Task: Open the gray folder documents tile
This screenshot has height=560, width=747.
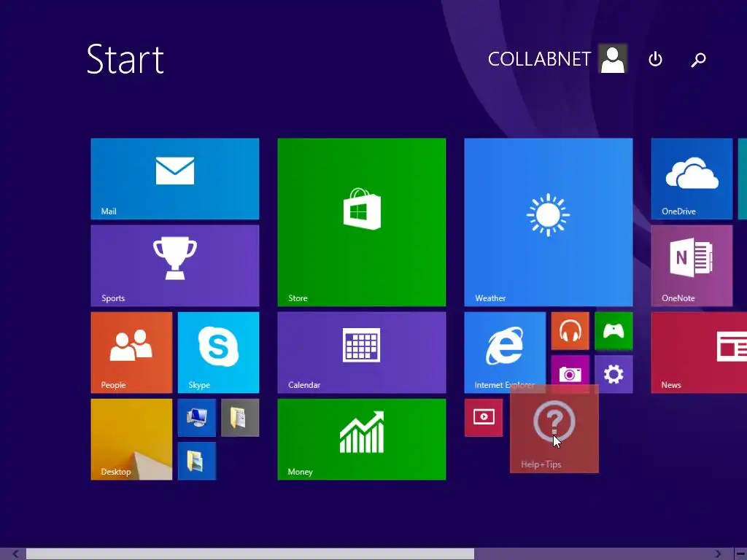Action: 240,418
